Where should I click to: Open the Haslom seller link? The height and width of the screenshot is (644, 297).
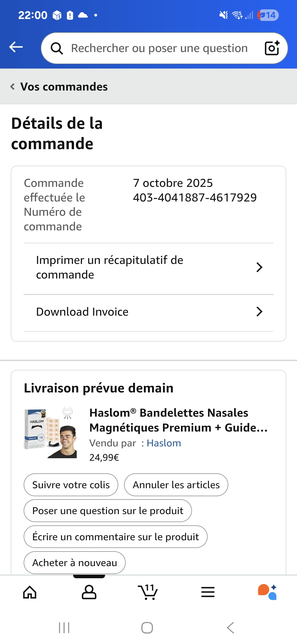[x=164, y=443]
